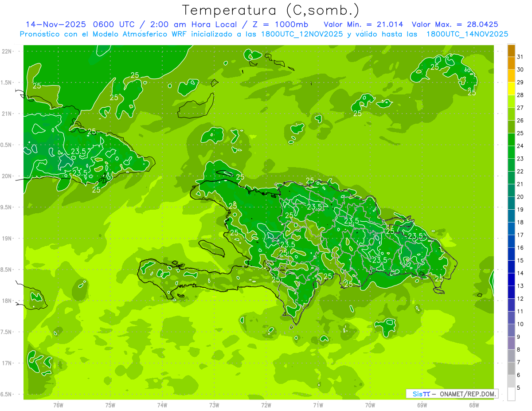Click the '6.5N' latitude axis label

pos(6,394)
